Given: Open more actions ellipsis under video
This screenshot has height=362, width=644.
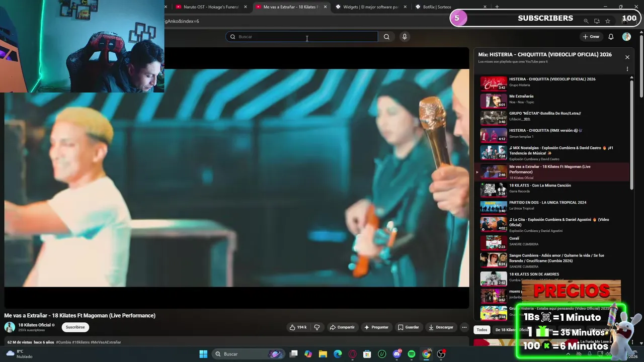Looking at the screenshot, I should [464, 327].
